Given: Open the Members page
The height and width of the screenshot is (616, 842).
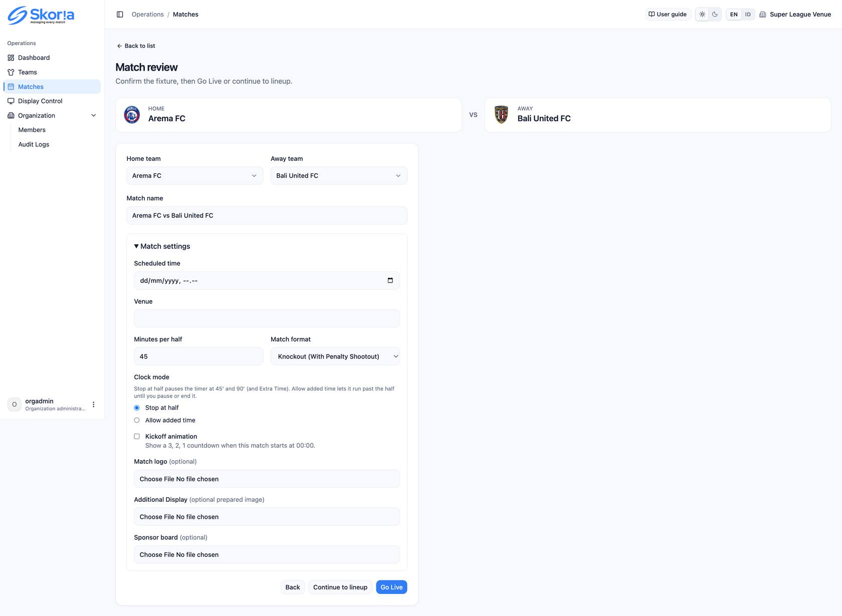Looking at the screenshot, I should coord(32,130).
